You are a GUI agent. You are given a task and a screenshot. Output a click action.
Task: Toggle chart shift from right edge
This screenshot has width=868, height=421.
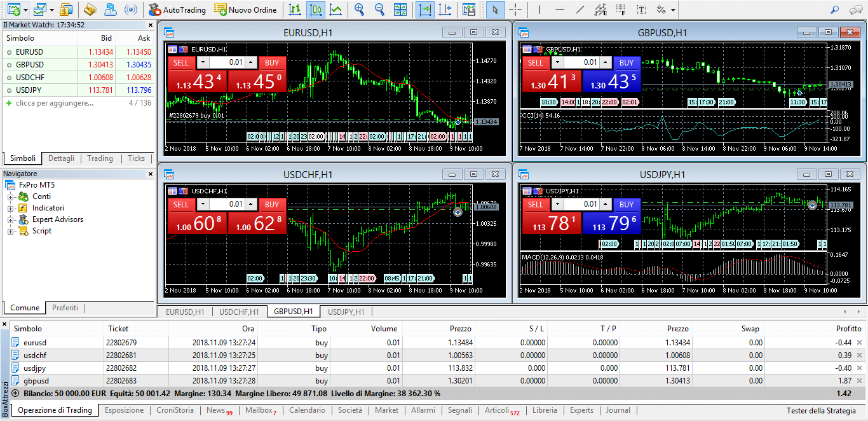click(445, 10)
